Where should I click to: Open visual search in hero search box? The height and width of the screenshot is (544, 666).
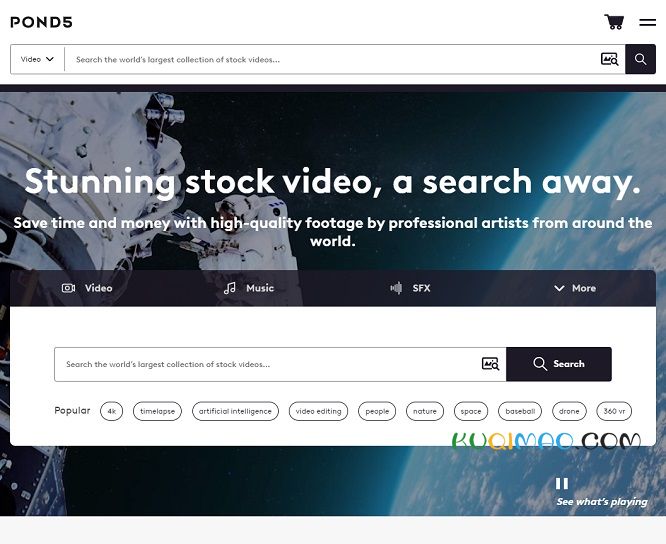tap(491, 364)
